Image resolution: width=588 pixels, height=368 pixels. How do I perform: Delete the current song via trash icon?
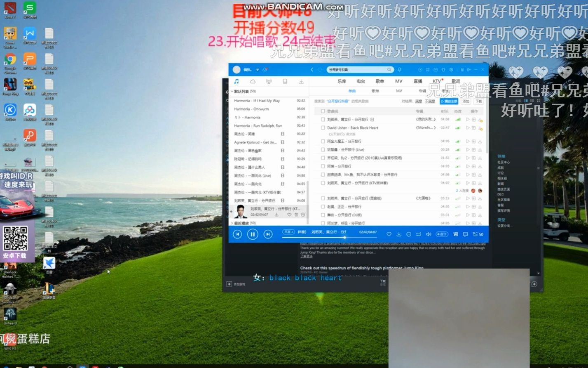(296, 215)
